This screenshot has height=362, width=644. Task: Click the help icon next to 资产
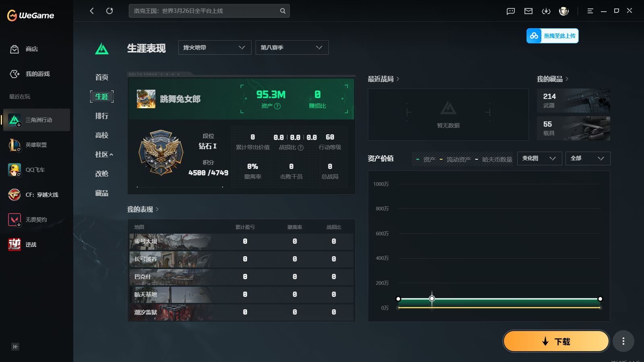coord(277,106)
